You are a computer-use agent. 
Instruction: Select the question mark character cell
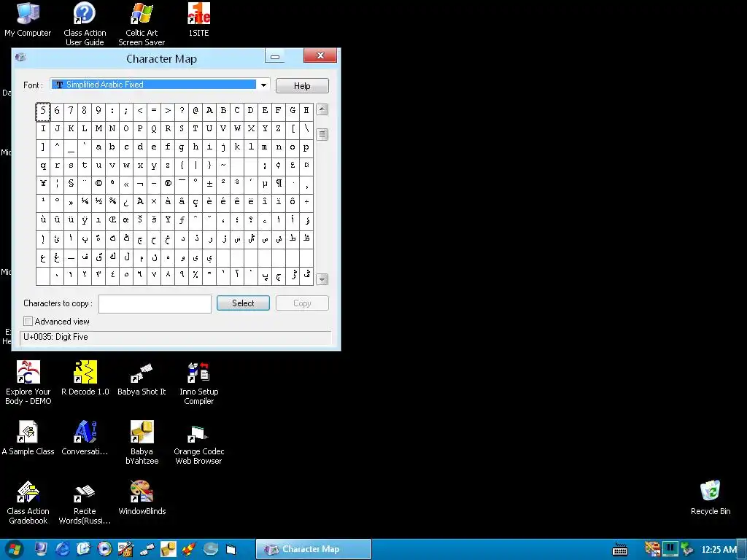(x=182, y=112)
